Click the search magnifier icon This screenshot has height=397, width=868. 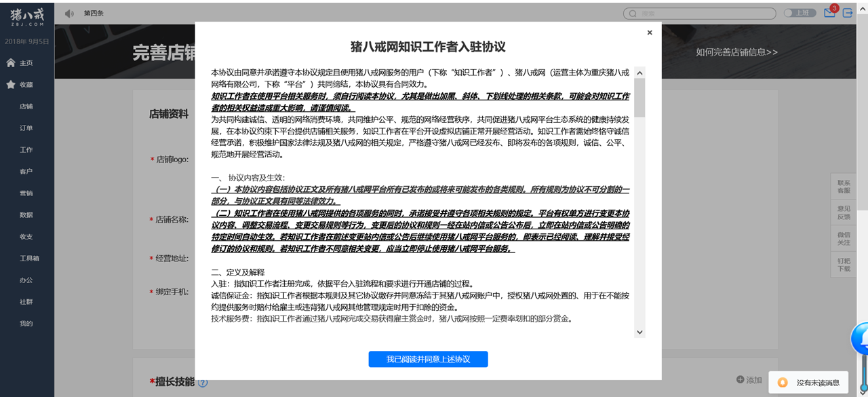633,14
